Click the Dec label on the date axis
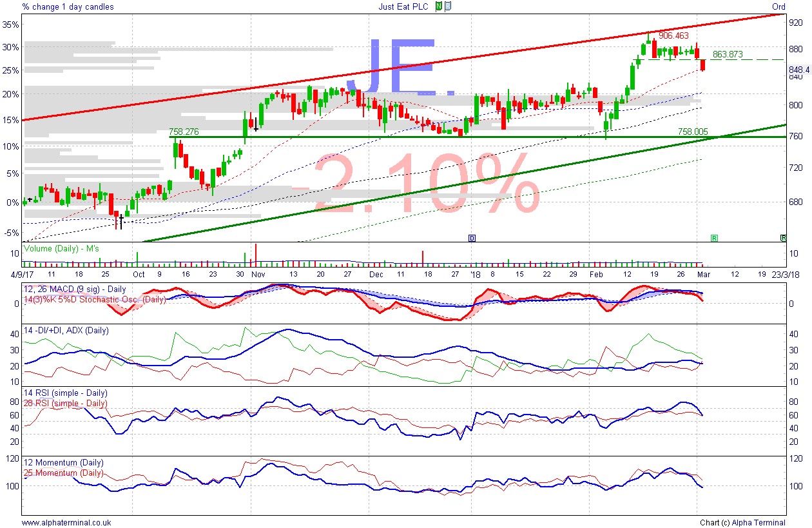Screen dimensions: 812x528 click(377, 273)
